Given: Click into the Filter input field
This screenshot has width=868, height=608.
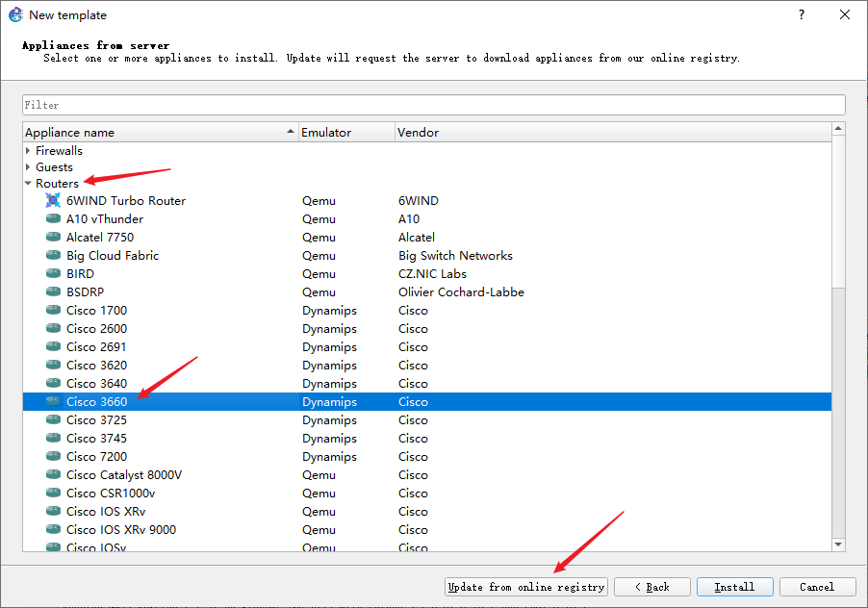Looking at the screenshot, I should 434,105.
